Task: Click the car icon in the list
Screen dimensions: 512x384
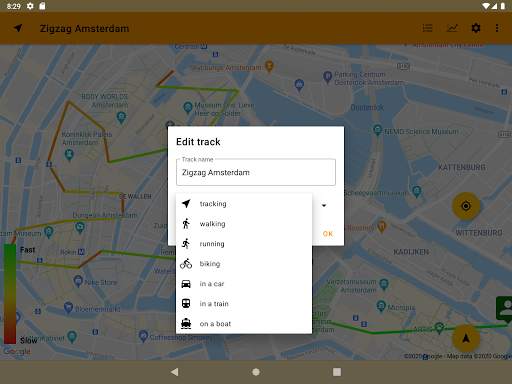Action: click(x=186, y=284)
